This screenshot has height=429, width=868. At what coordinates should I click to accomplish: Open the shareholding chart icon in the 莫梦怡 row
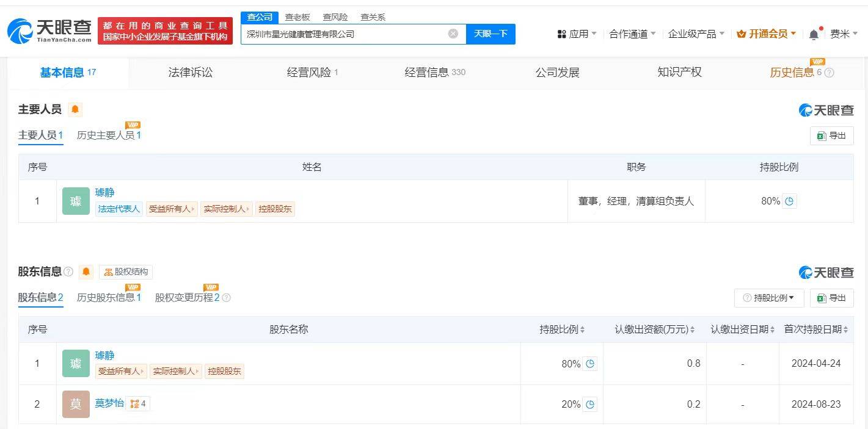pos(590,404)
